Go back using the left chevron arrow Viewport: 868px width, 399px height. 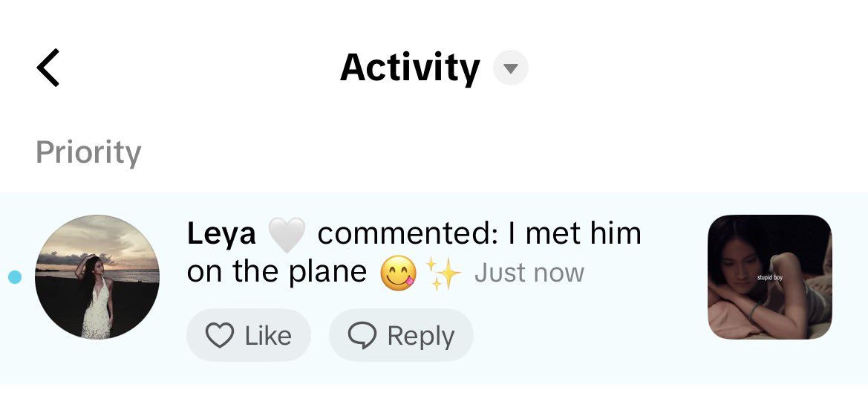tap(48, 68)
